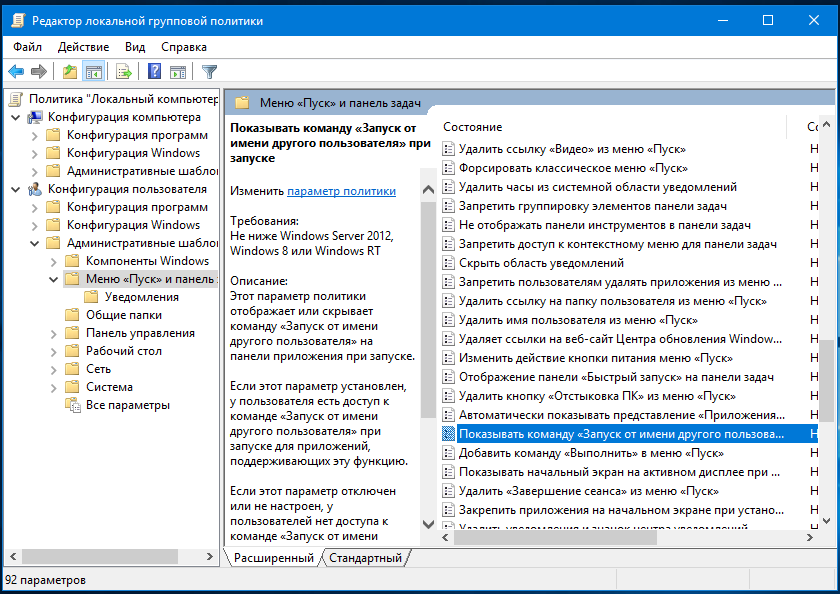Select the Уведомления folder in tree
Image resolution: width=840 pixels, height=594 pixels.
point(141,297)
